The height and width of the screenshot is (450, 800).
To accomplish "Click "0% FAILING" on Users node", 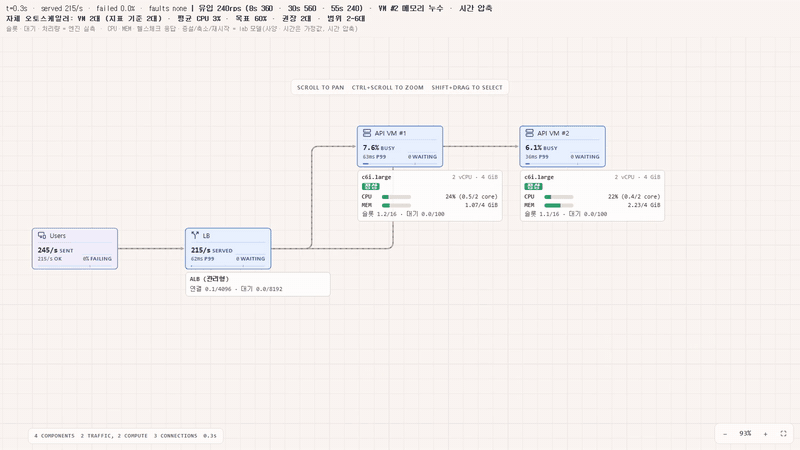I will pyautogui.click(x=97, y=259).
